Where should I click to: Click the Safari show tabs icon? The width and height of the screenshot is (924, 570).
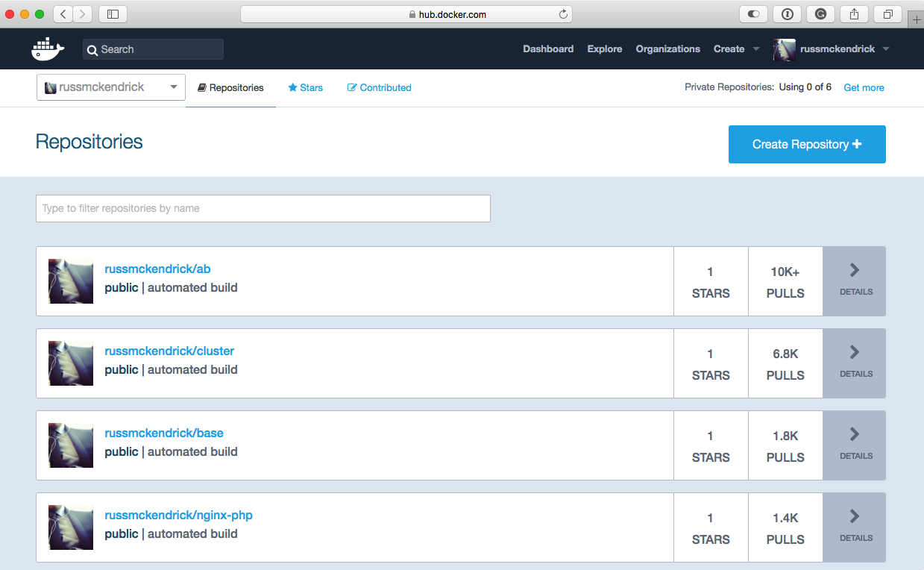pos(888,14)
